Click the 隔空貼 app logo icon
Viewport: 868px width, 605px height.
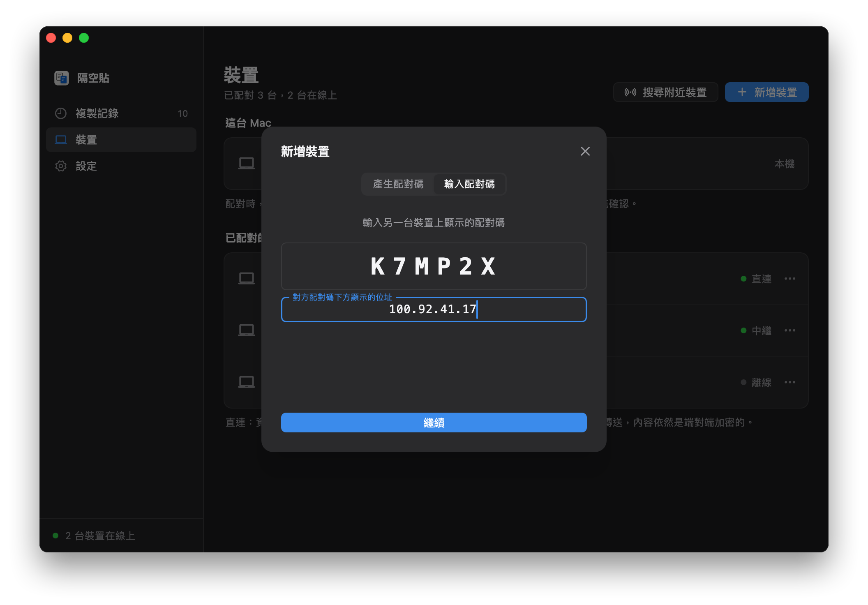point(62,78)
